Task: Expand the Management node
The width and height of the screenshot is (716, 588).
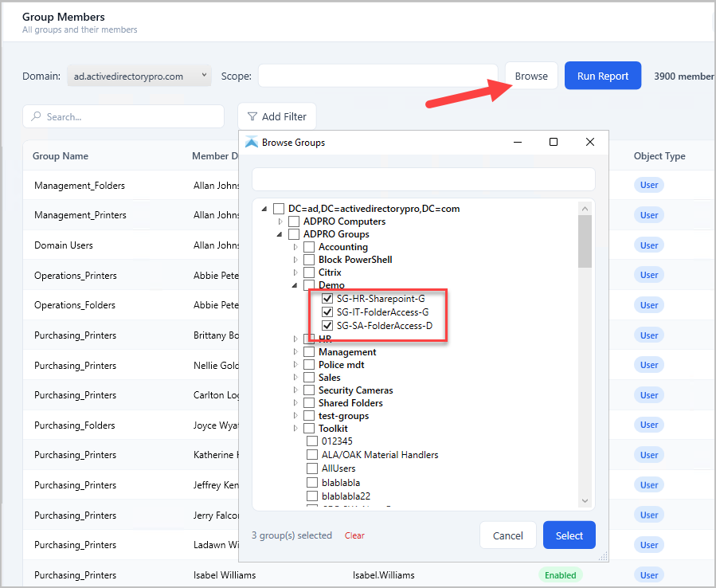Action: coord(295,352)
